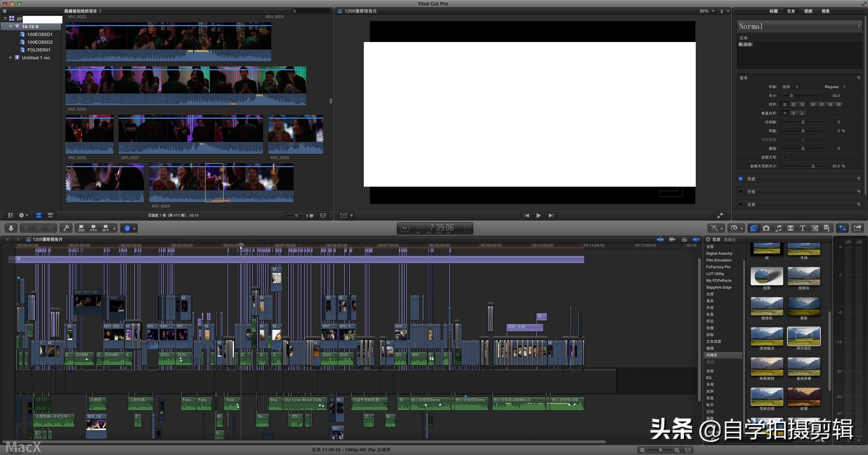Open the Normal text style dropdown

click(799, 26)
